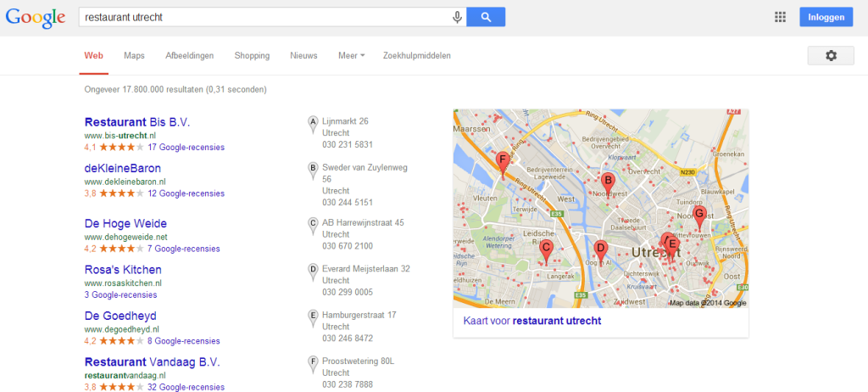868x392 pixels.
Task: Open the Afbeeldingen tab
Action: [x=189, y=56]
